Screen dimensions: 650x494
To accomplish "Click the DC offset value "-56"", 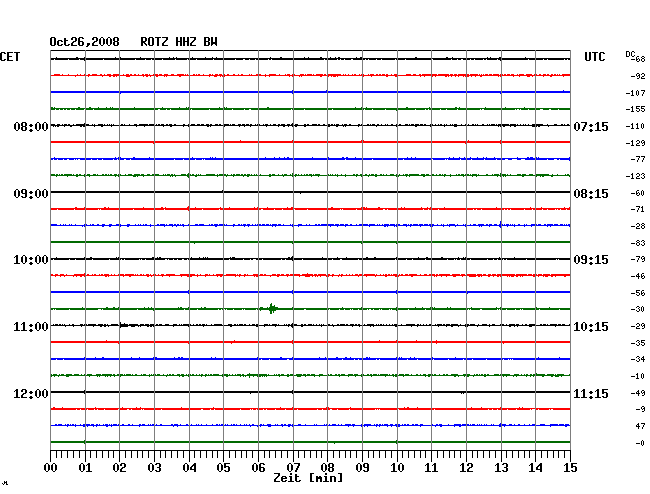I will click(x=638, y=293).
